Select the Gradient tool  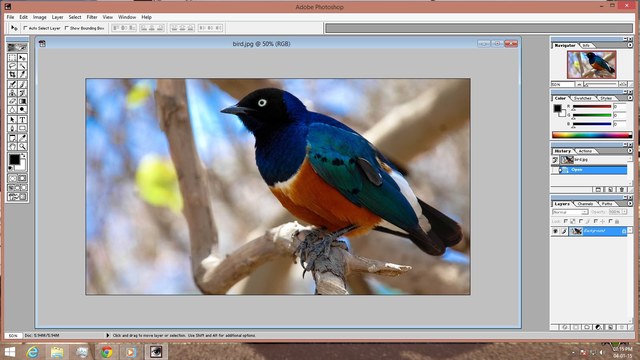tap(22, 101)
